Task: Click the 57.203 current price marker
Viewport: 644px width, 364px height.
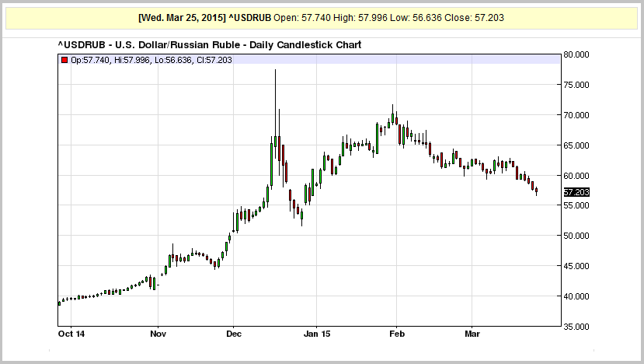Action: [x=576, y=192]
